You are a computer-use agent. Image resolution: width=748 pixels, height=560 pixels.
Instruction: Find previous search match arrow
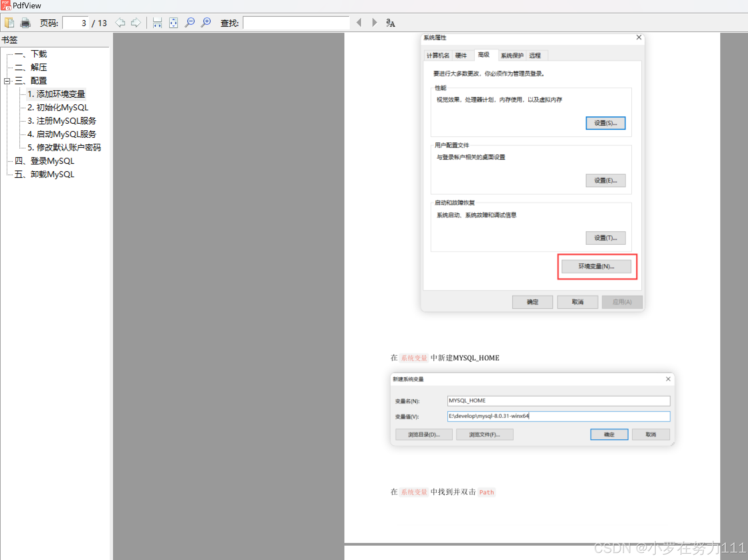359,23
